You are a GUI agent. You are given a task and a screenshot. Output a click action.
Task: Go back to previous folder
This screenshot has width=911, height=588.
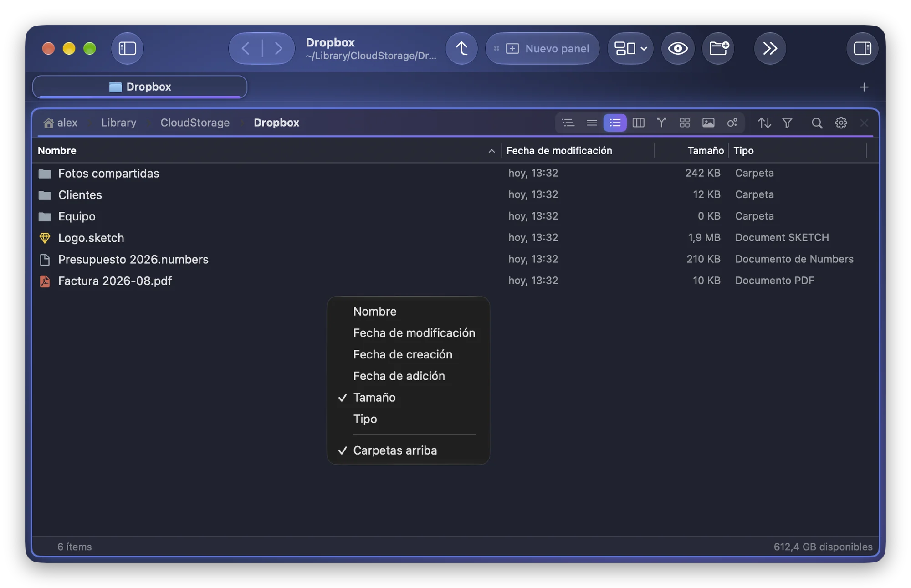coord(246,48)
